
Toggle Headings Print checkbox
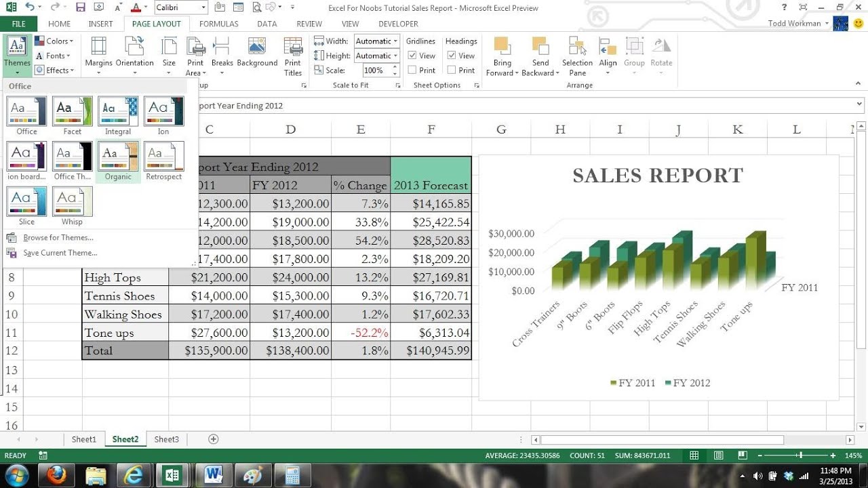click(x=452, y=70)
